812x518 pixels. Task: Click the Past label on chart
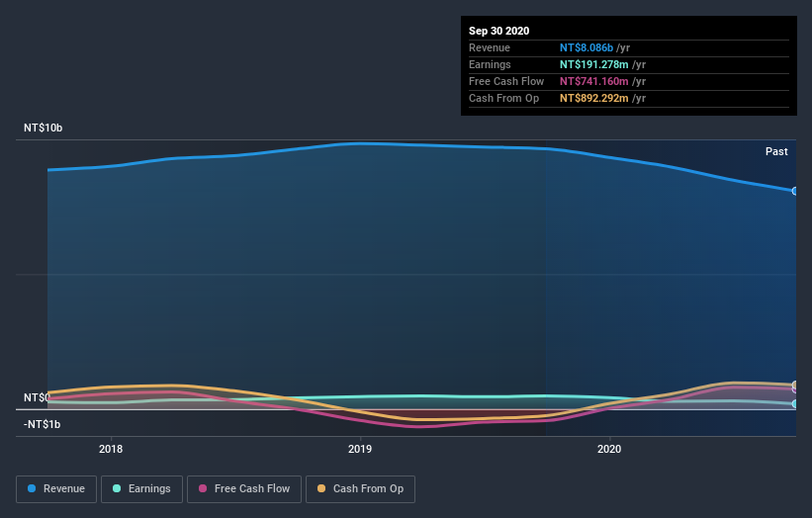776,151
